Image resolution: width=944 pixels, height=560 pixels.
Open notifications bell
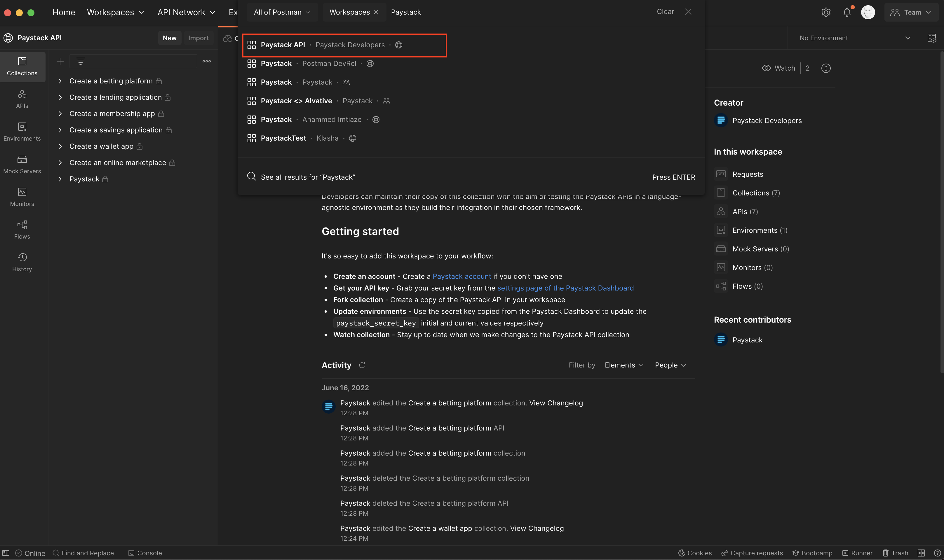[x=847, y=12]
